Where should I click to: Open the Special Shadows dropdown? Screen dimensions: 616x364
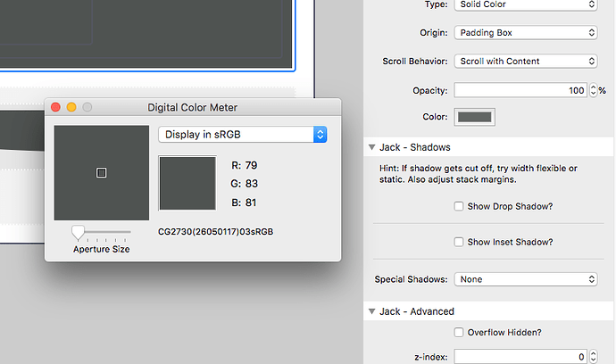[x=526, y=279]
